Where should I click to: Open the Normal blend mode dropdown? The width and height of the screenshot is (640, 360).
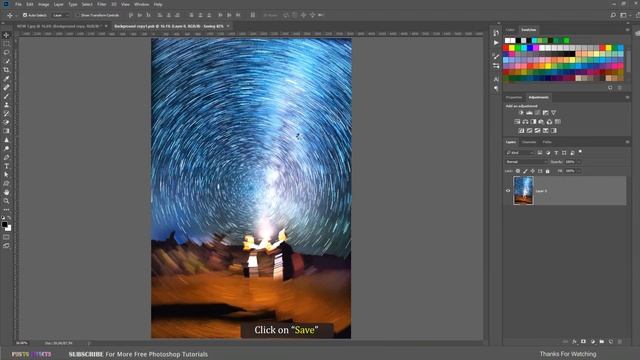[526, 162]
